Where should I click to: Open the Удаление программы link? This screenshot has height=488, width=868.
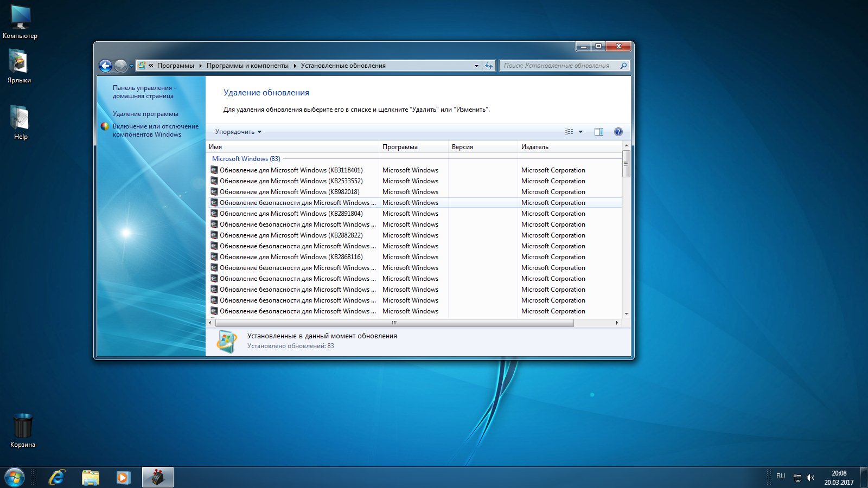coord(145,114)
